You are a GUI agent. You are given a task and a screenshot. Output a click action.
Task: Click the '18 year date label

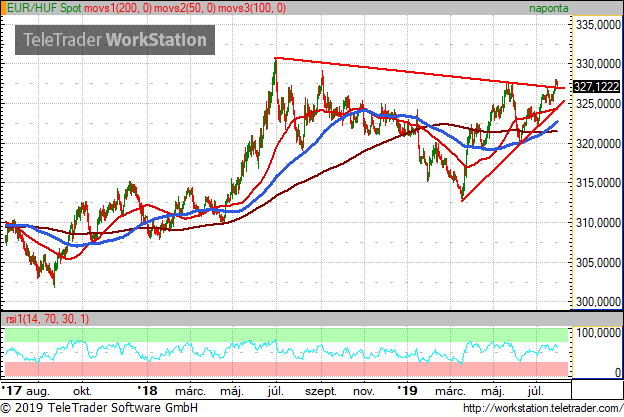click(147, 391)
